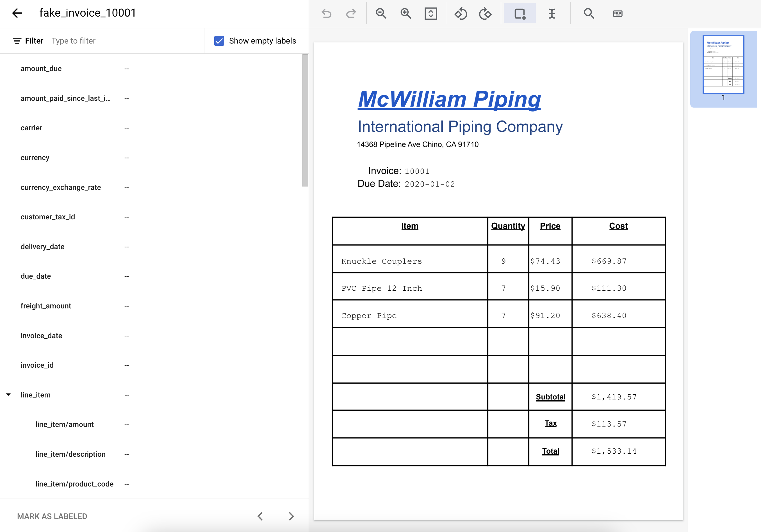Rotate document counterclockwise
This screenshot has width=761, height=532.
point(461,13)
